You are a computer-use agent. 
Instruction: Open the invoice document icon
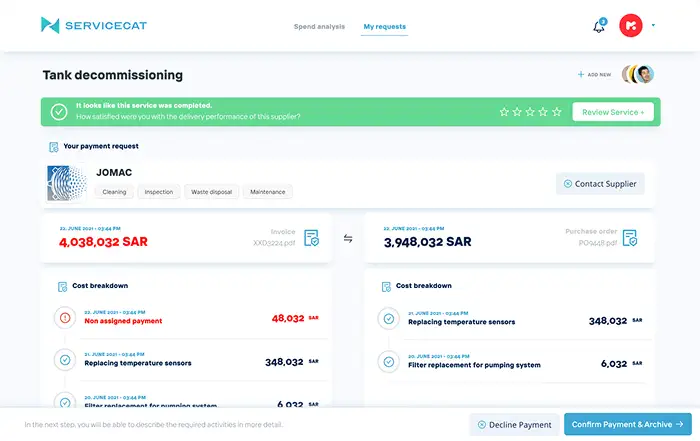[x=312, y=238]
